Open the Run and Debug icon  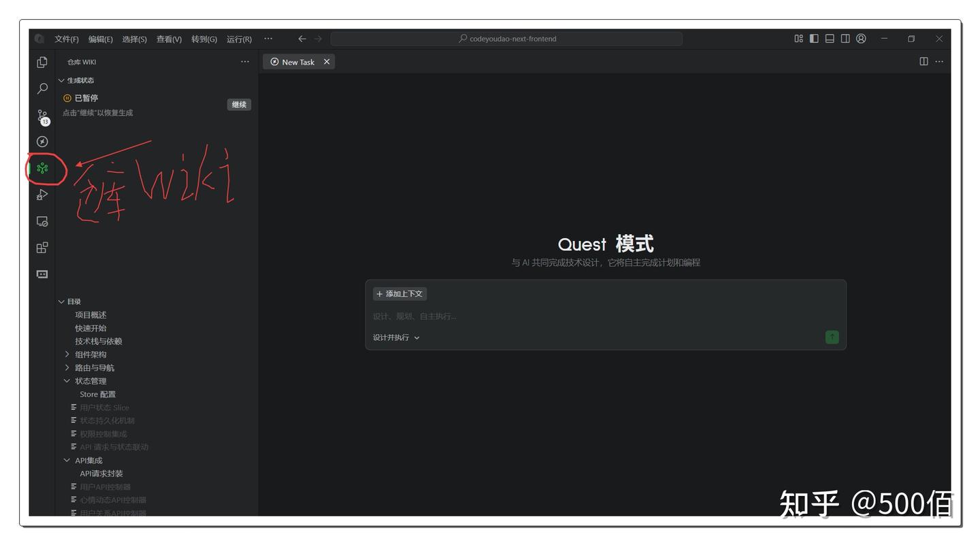[x=42, y=195]
